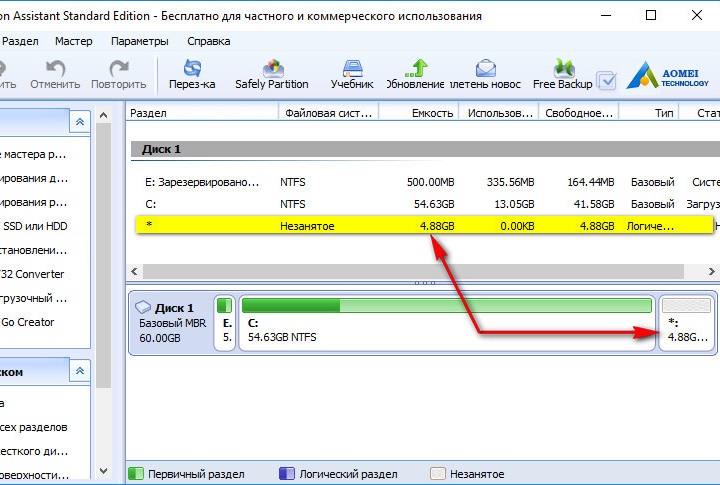Sort by the Файловая сист… column header
Screen dimensions: 720x485
click(x=328, y=113)
